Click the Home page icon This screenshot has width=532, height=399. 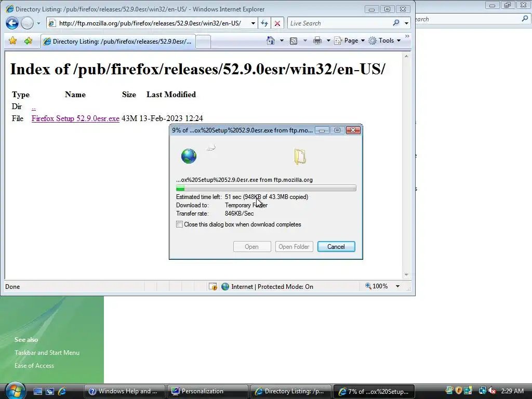(270, 41)
